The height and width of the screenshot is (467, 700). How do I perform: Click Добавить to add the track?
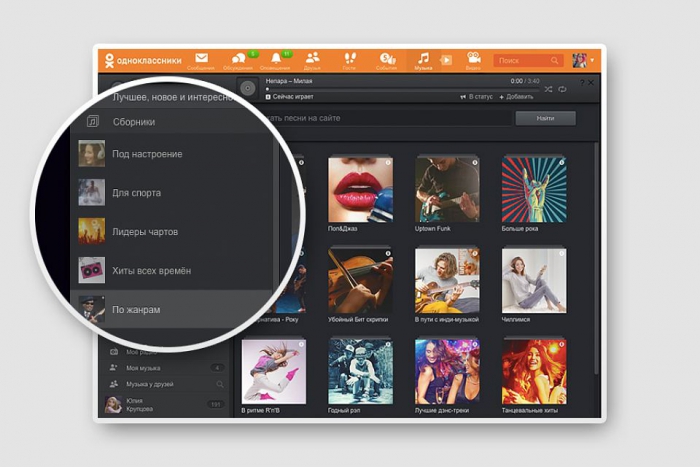tap(516, 97)
